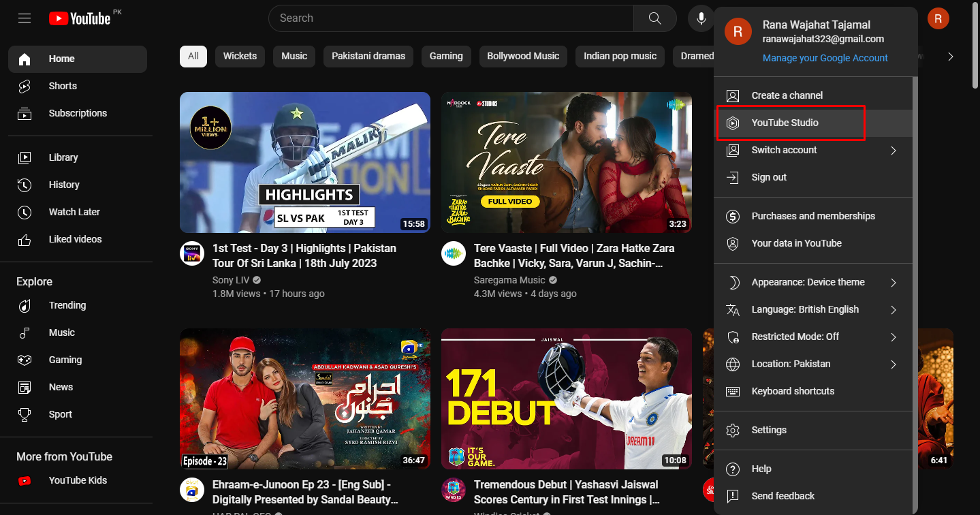980x515 pixels.
Task: Click Ehraam-e-Junoon Ep 23 title
Action: pyautogui.click(x=305, y=493)
